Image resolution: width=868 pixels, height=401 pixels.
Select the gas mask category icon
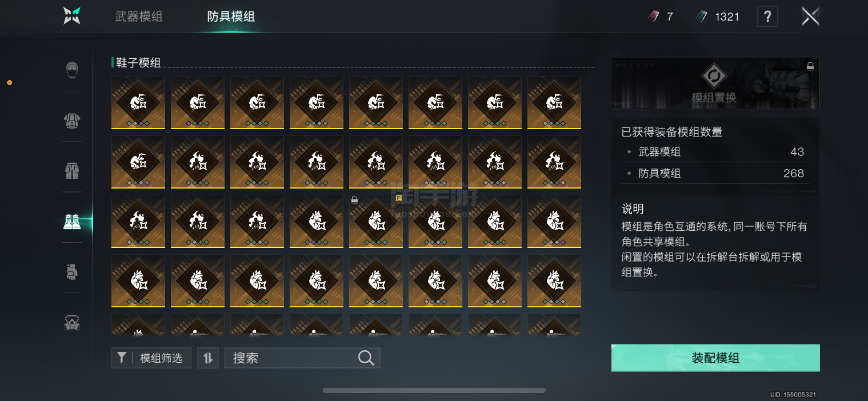pyautogui.click(x=72, y=323)
